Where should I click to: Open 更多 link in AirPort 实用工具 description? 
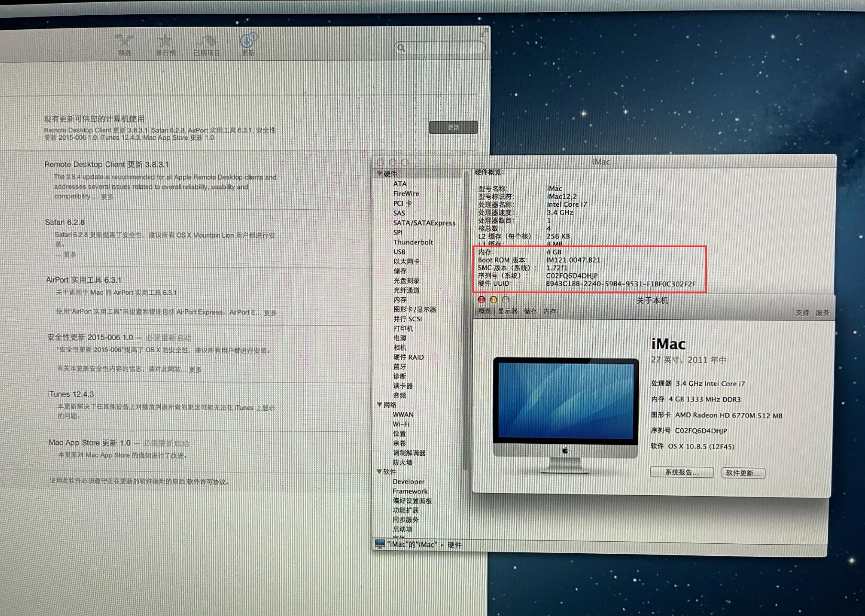270,313
